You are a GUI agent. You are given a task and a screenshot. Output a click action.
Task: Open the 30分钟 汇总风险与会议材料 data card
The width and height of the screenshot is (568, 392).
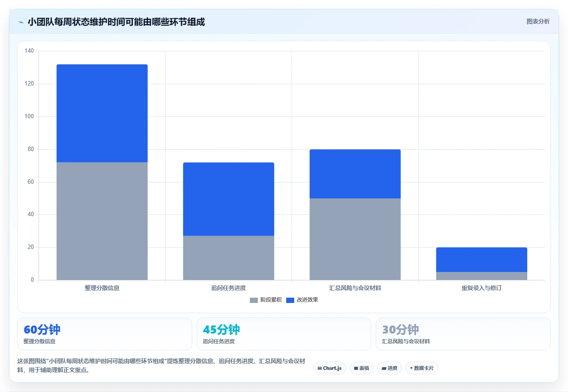point(463,334)
